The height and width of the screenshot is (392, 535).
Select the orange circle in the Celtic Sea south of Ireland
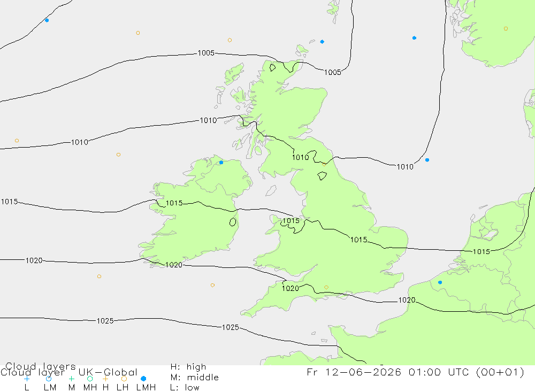point(212,285)
